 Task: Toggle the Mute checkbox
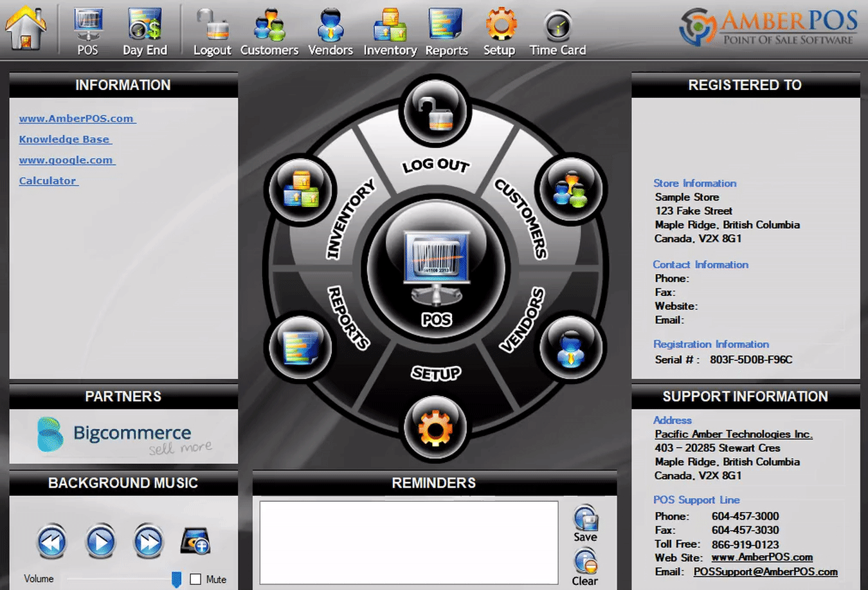195,579
